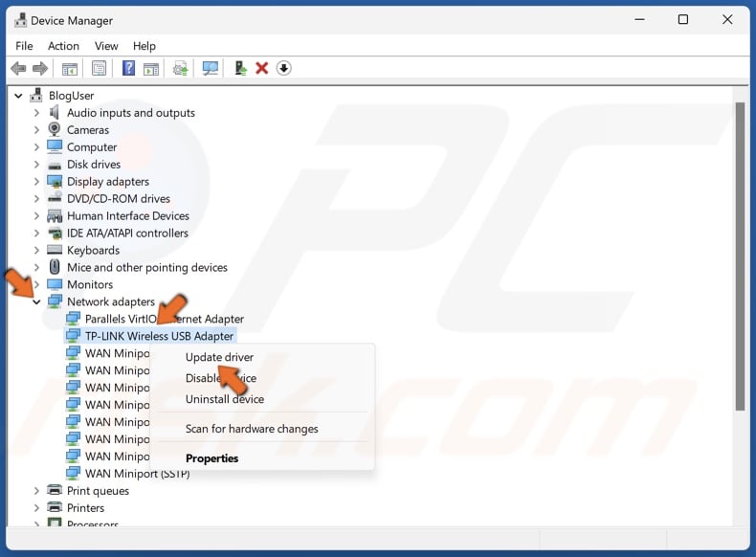Click the enable device toolbar icon

(240, 69)
